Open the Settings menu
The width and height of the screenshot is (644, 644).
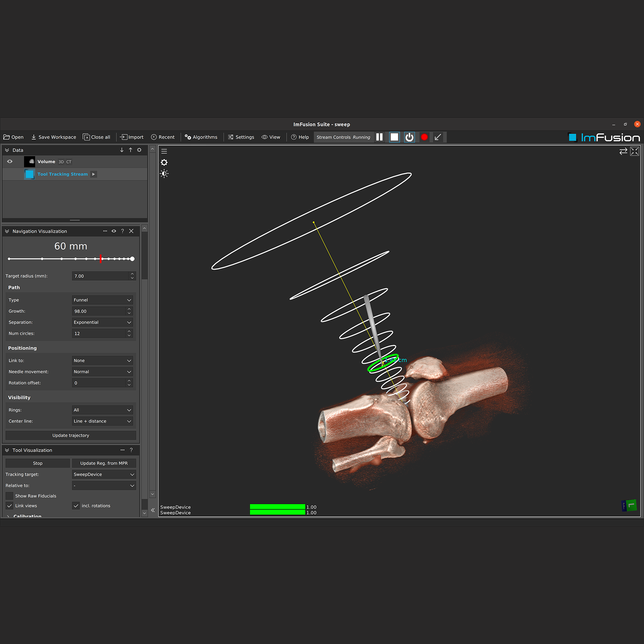coord(241,137)
